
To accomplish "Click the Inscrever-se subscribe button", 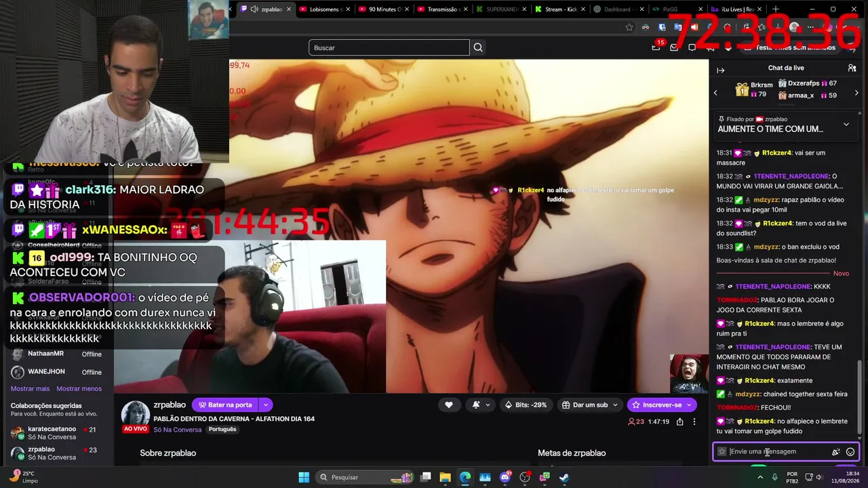I will (x=662, y=405).
